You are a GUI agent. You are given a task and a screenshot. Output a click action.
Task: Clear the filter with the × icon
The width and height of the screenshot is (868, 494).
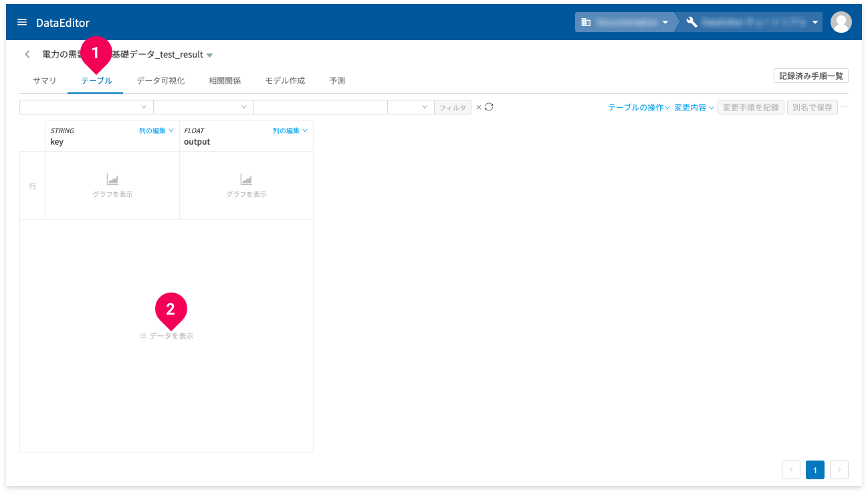(478, 107)
